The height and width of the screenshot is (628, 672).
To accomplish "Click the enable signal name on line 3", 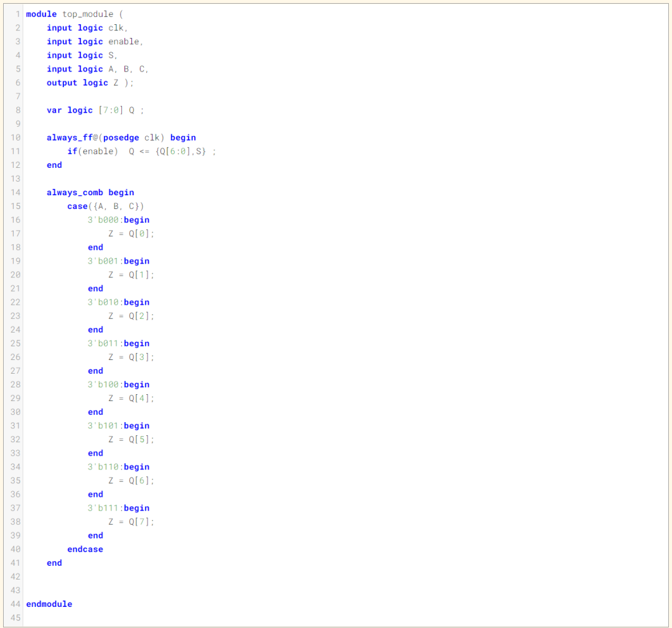I will pyautogui.click(x=124, y=41).
